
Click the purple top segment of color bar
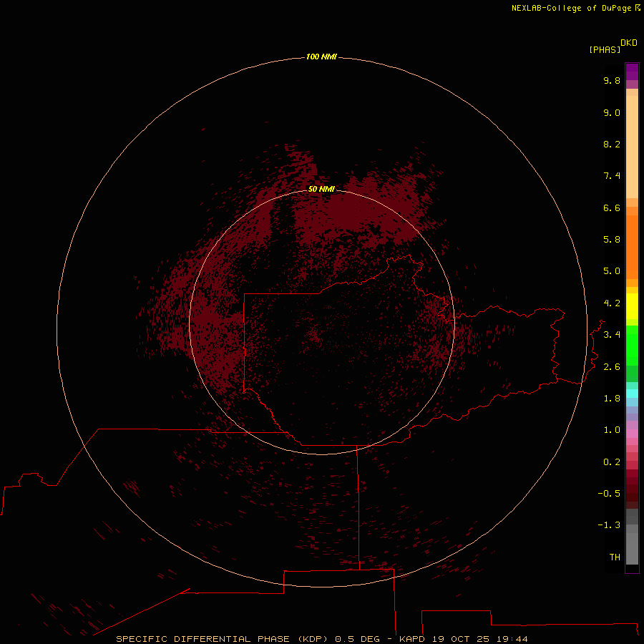click(632, 72)
